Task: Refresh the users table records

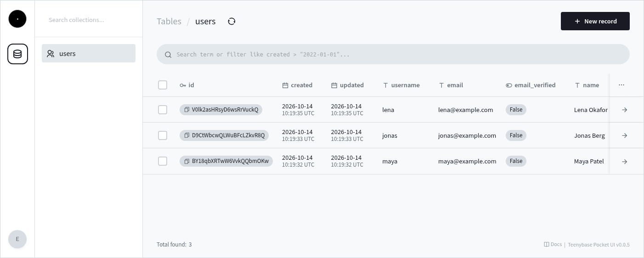Action: 232,21
